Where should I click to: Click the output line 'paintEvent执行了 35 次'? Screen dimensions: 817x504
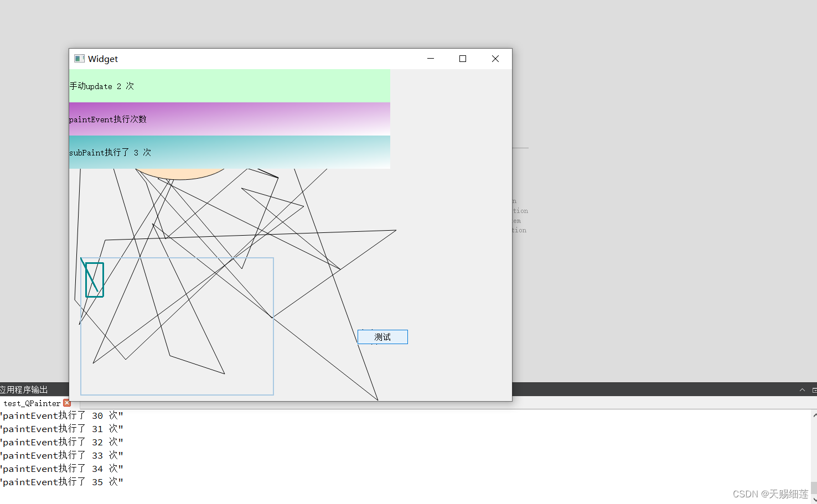[61, 482]
